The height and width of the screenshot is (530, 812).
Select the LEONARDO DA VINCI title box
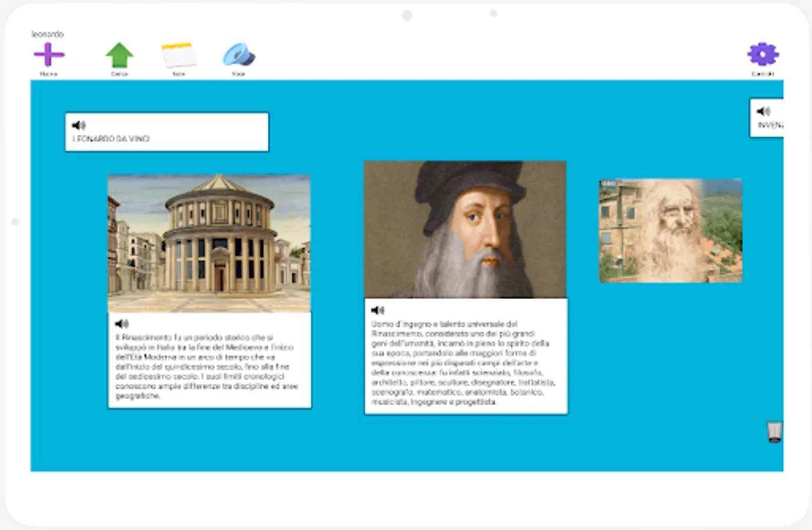pos(167,132)
